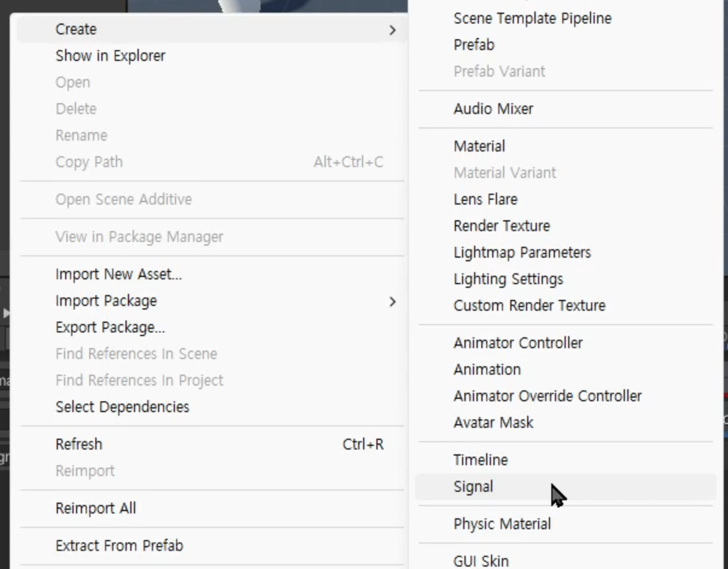Screen dimensions: 728x569
Task: Click Select Dependencies
Action: 122,407
